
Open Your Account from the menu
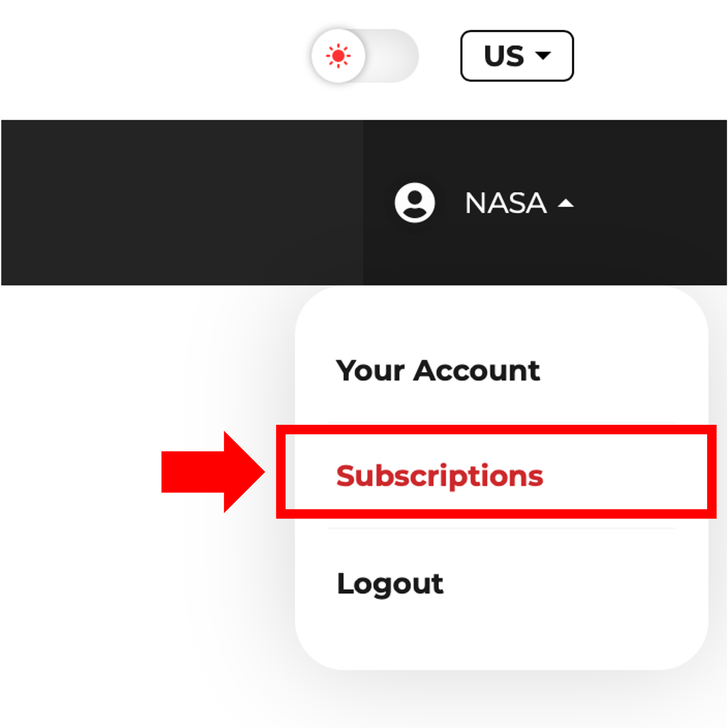437,371
